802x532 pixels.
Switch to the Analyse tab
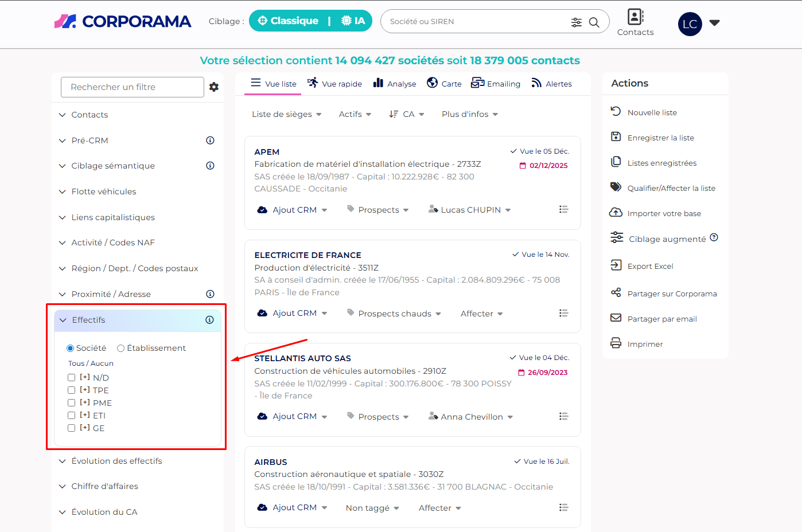coord(395,84)
